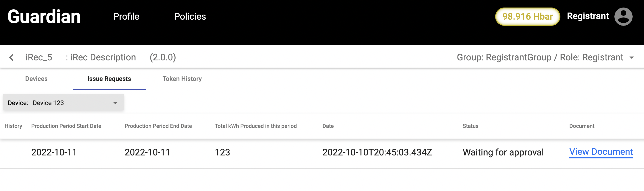Click the Waiting for approval status cell
The image size is (644, 191).
tap(503, 152)
